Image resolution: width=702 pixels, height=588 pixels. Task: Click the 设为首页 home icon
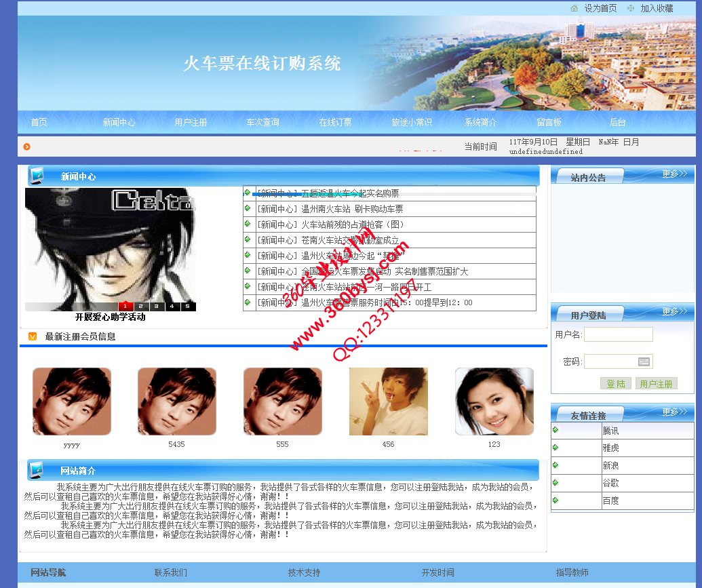coord(574,8)
